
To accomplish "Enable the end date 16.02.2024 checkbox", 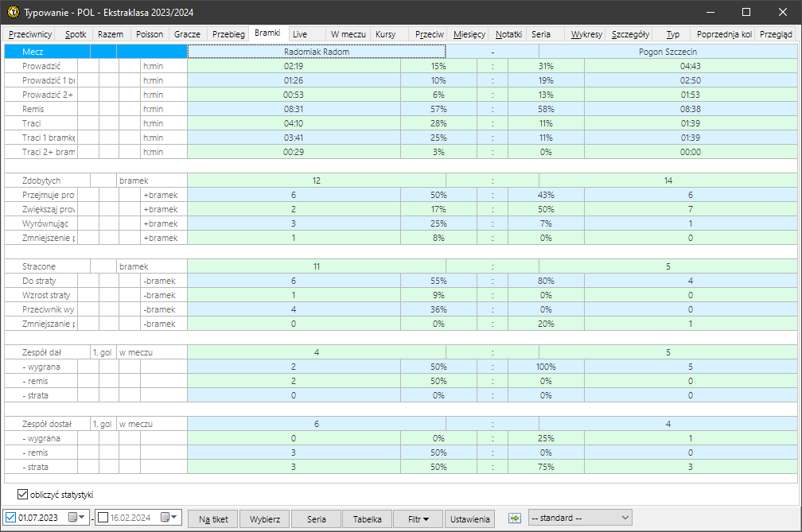I will 103,518.
